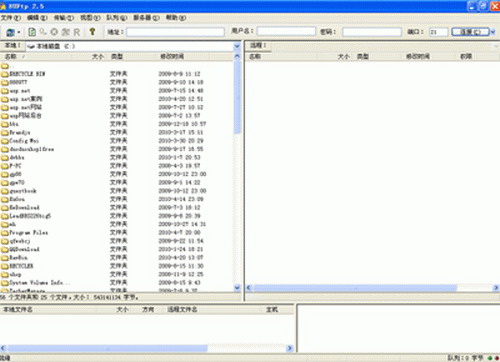Select the 'asp网站后台' folder name
Screen dimensions: 500x362
(25, 116)
